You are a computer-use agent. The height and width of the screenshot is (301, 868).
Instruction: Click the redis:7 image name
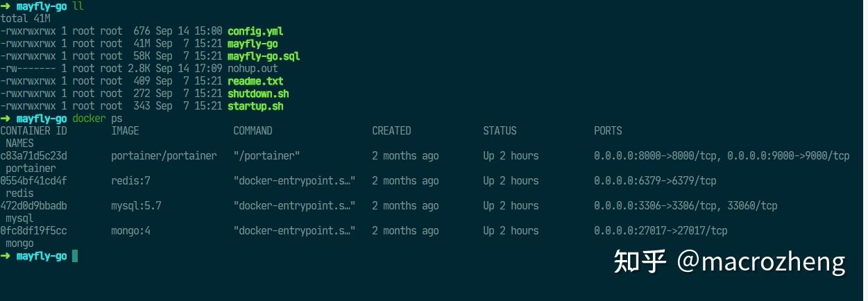coord(130,181)
